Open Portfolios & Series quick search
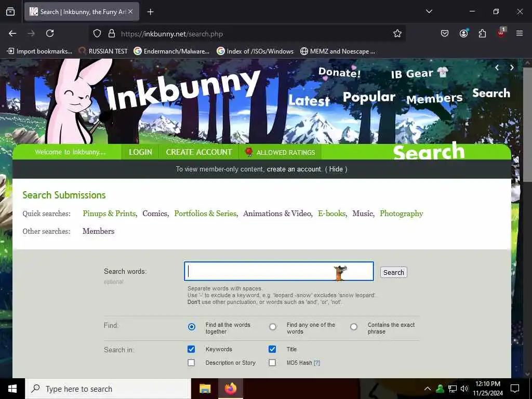 pyautogui.click(x=205, y=214)
